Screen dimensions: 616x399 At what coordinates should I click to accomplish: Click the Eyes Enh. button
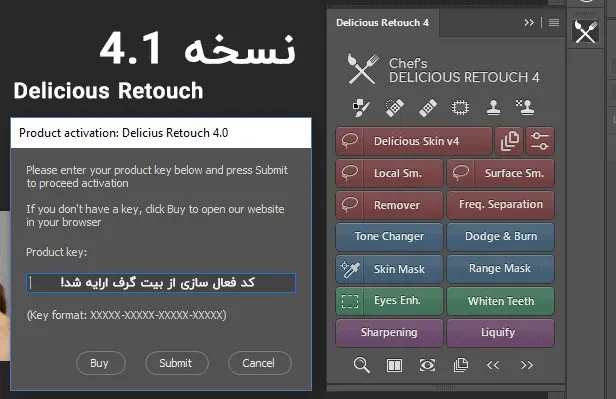tap(389, 301)
